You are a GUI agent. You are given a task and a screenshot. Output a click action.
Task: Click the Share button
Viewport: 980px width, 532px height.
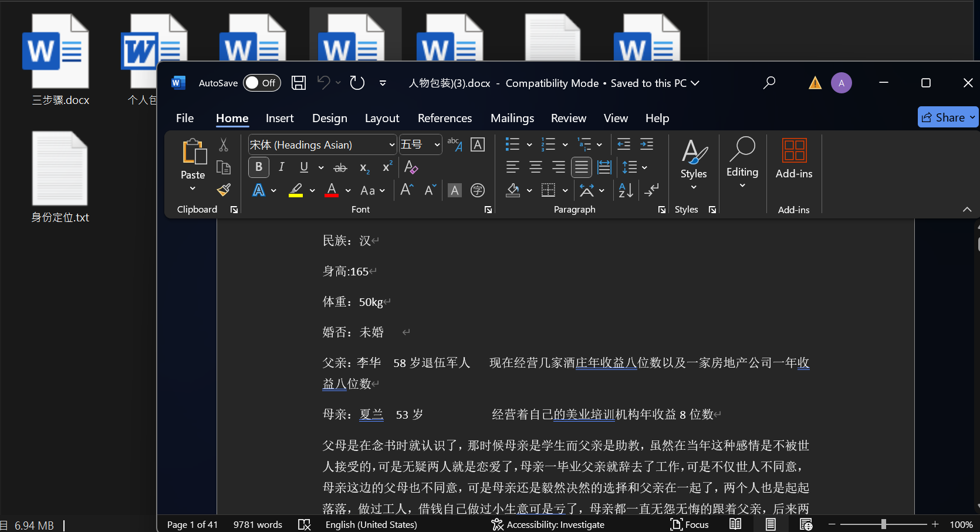click(x=943, y=117)
